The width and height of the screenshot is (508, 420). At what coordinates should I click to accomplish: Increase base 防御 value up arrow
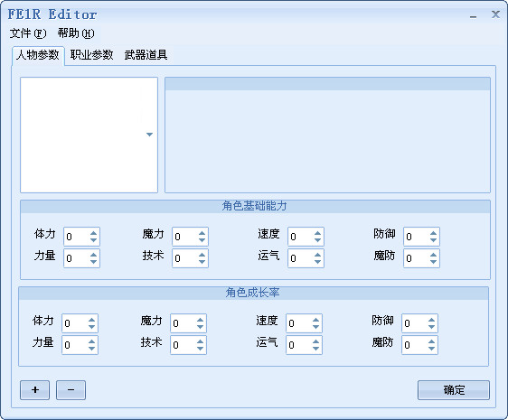[x=434, y=233]
